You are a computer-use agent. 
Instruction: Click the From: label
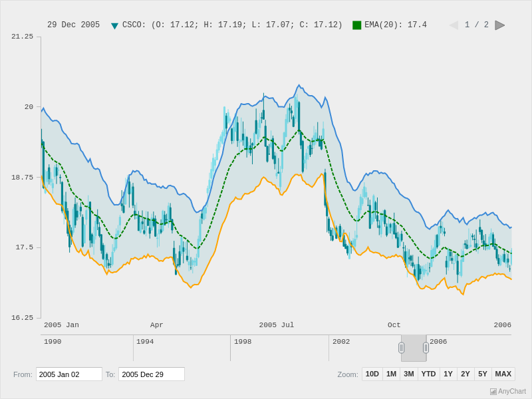pyautogui.click(x=23, y=374)
